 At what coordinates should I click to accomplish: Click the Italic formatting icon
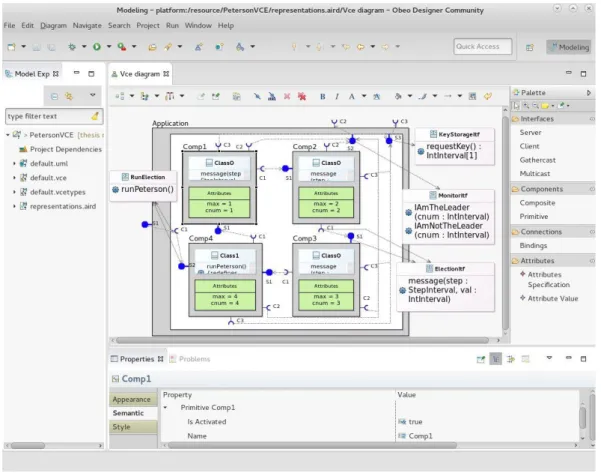(337, 97)
